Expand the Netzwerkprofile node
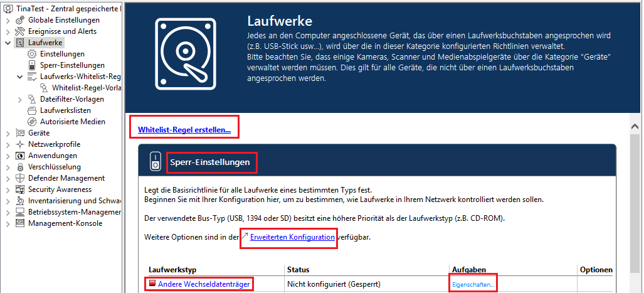The image size is (644, 293). click(x=8, y=144)
